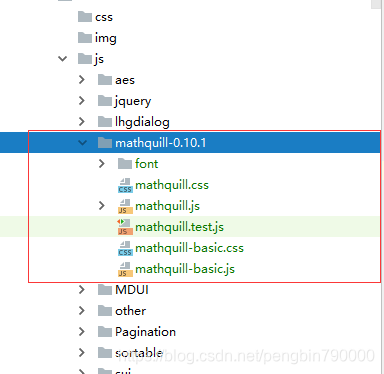The image size is (384, 374).
Task: Click the js folder icon
Action: click(85, 59)
